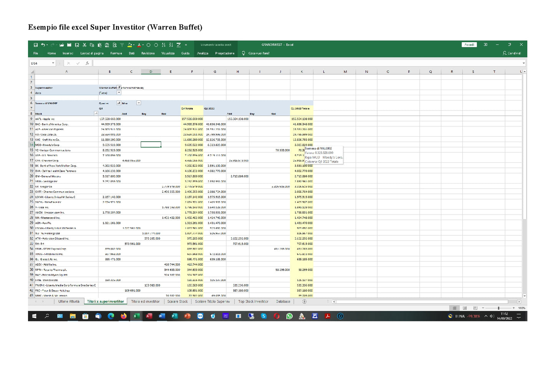Open the File menu
The image size is (555, 392).
click(x=36, y=53)
